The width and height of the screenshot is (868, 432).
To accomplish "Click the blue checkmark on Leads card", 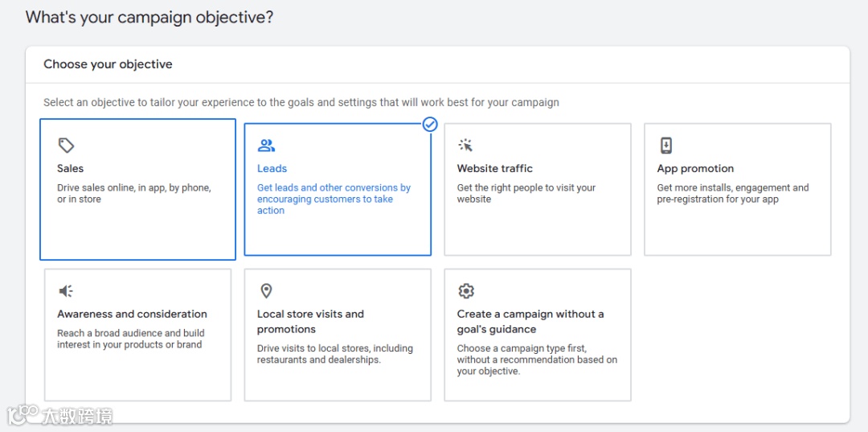I will (x=430, y=124).
